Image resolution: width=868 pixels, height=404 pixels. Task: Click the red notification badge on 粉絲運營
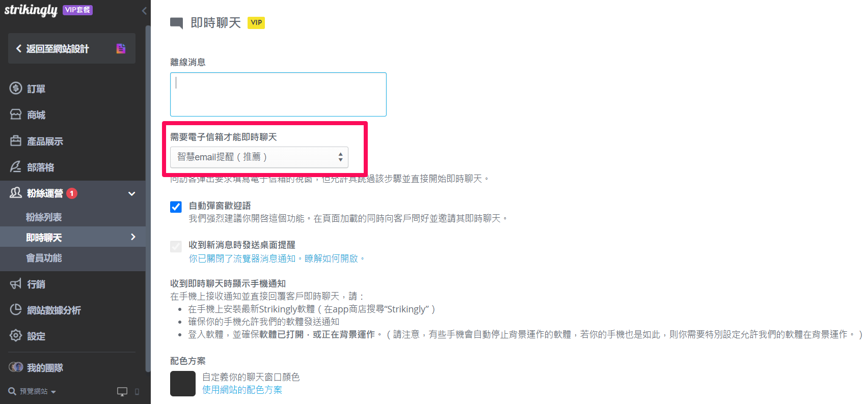(x=72, y=193)
